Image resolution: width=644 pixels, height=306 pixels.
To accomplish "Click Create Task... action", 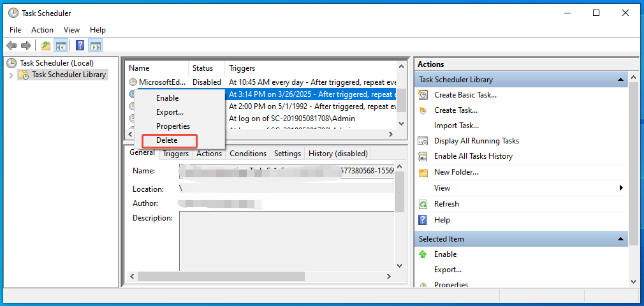I will point(455,110).
